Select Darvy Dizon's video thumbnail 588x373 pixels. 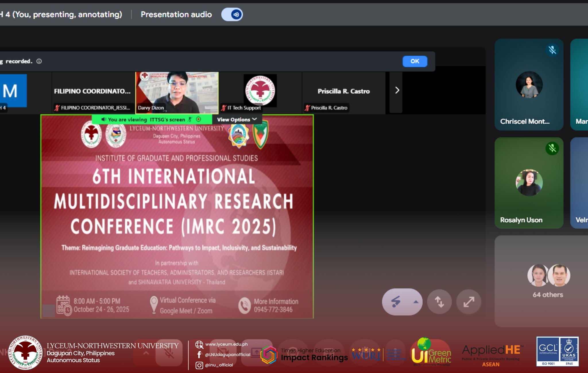click(177, 92)
